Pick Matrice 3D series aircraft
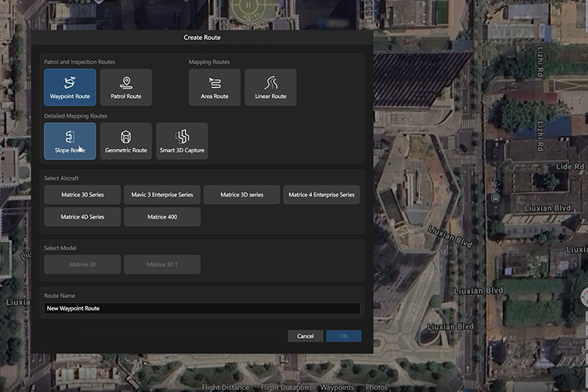 242,194
